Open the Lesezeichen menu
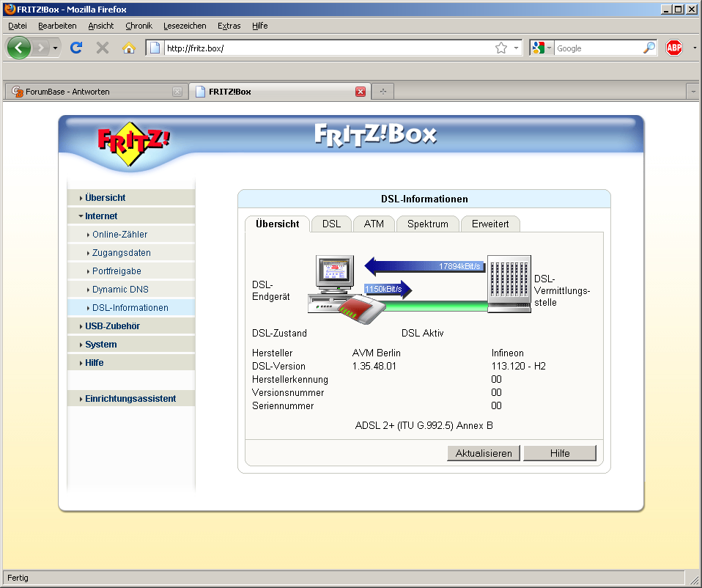 click(185, 26)
